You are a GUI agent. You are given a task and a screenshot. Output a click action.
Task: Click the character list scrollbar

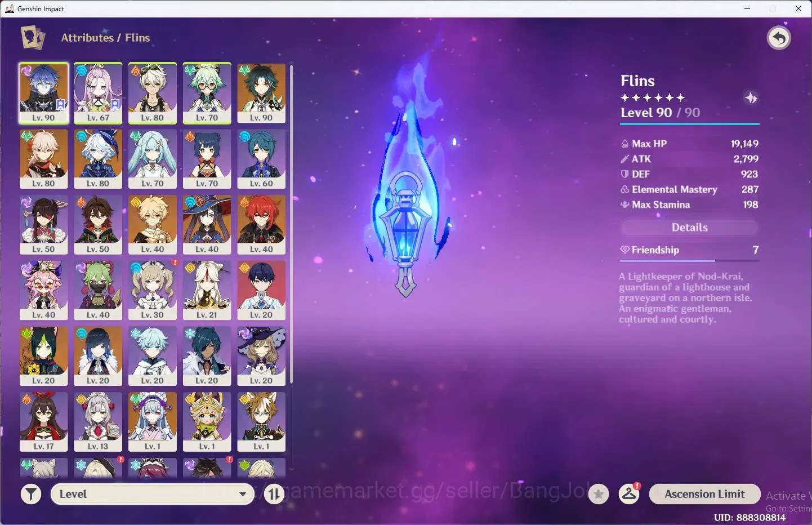(292, 225)
